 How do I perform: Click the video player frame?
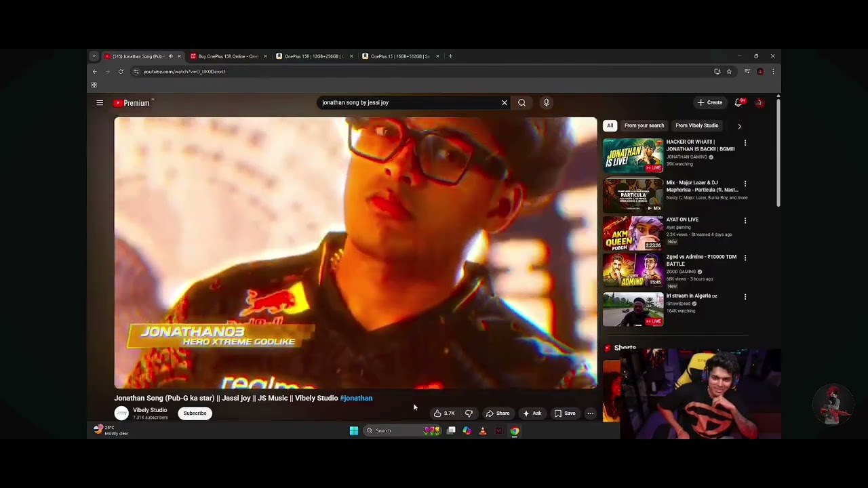pos(355,253)
